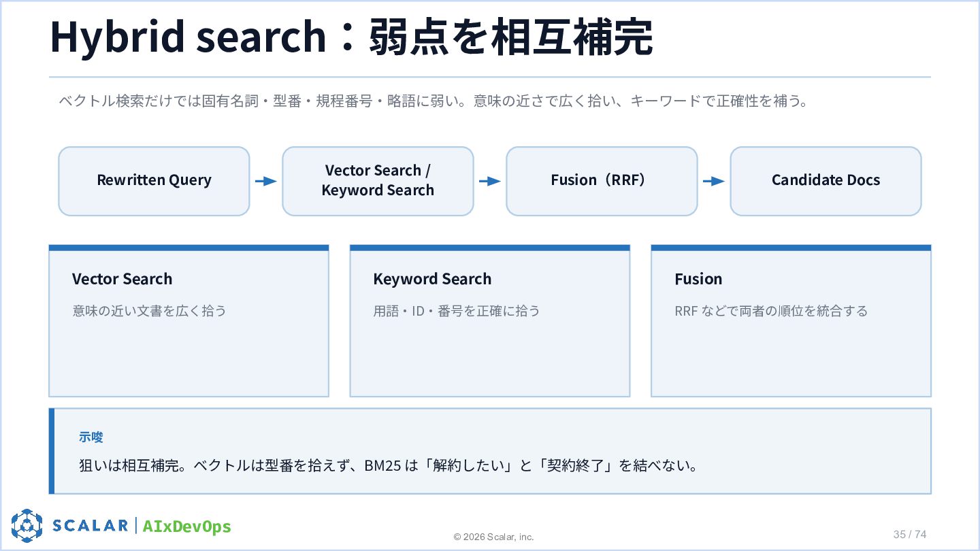Click the 示唆 label in callout
Viewport: 980px width, 551px height.
pyautogui.click(x=91, y=437)
